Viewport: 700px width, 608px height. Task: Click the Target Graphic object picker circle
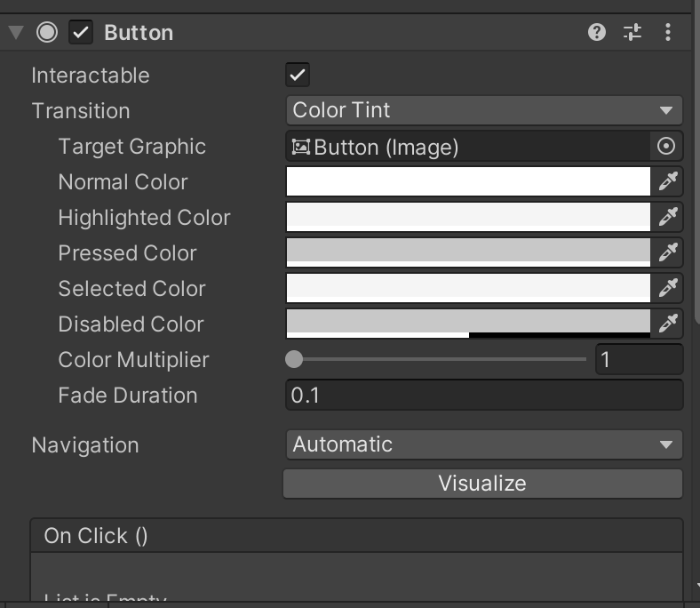666,147
